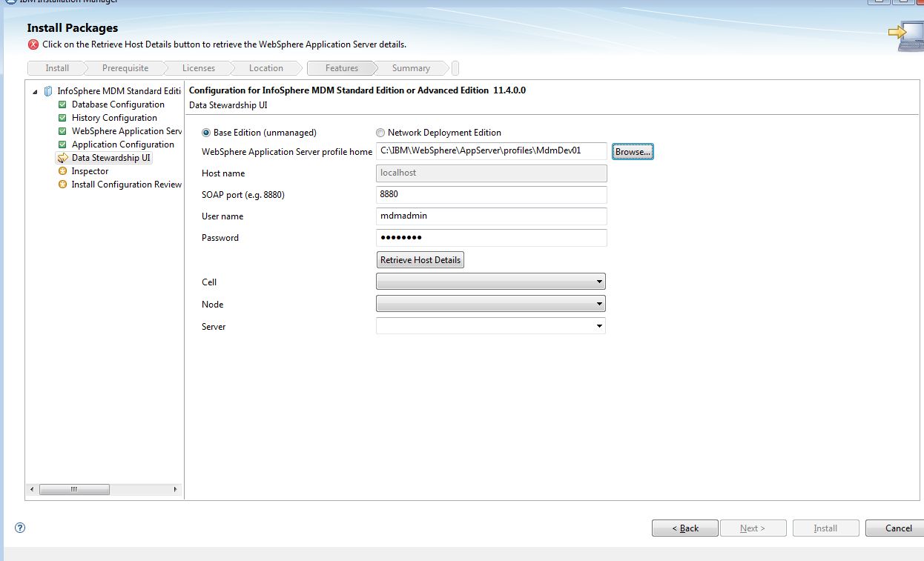Image resolution: width=924 pixels, height=561 pixels.
Task: Click the right arrow of tree scrollbar
Action: tap(175, 489)
